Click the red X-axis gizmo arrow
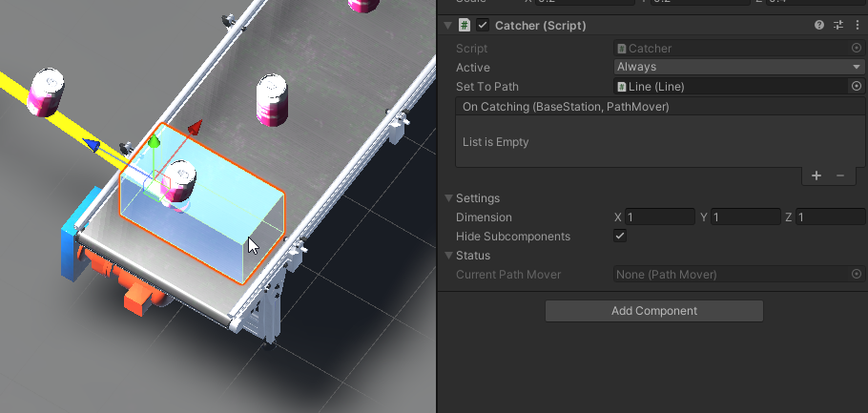 click(196, 127)
